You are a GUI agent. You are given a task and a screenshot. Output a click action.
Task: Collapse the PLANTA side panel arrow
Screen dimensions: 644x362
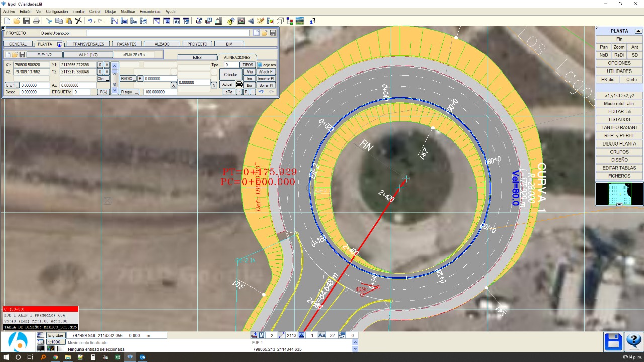(638, 31)
